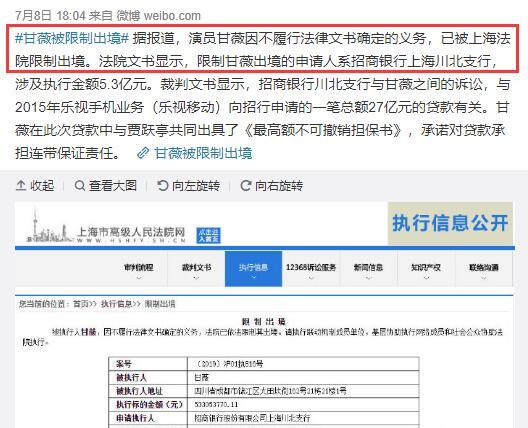
Task: Open the 新闻信息 navigation tab
Action: [x=368, y=267]
